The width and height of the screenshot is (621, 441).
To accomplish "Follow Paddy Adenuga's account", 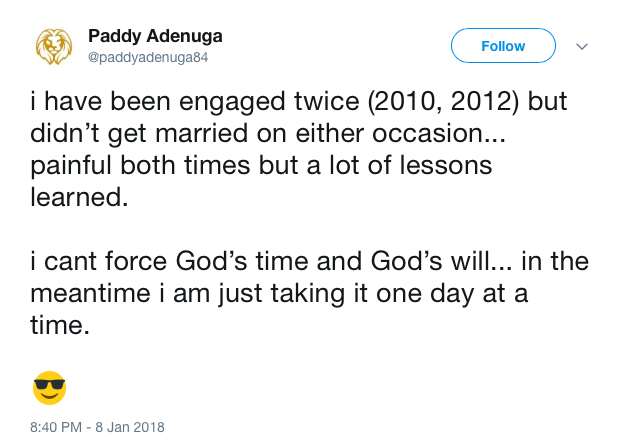I will (503, 46).
